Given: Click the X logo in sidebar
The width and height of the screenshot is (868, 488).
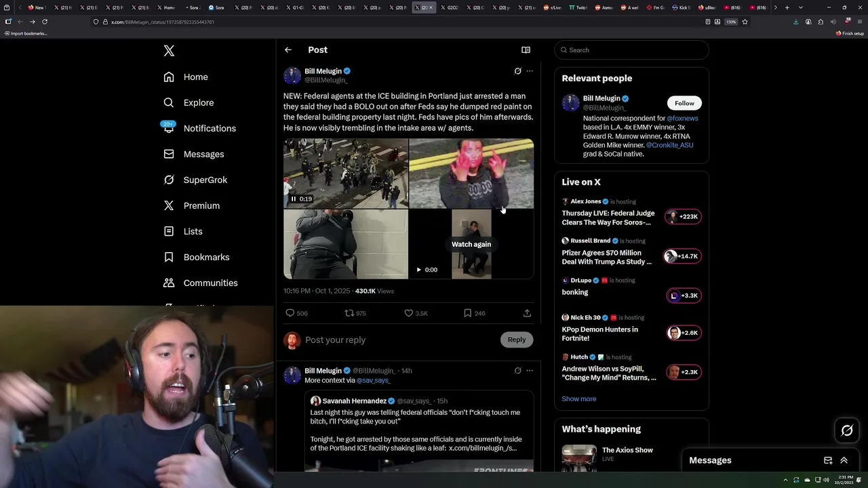Looking at the screenshot, I should (x=169, y=51).
